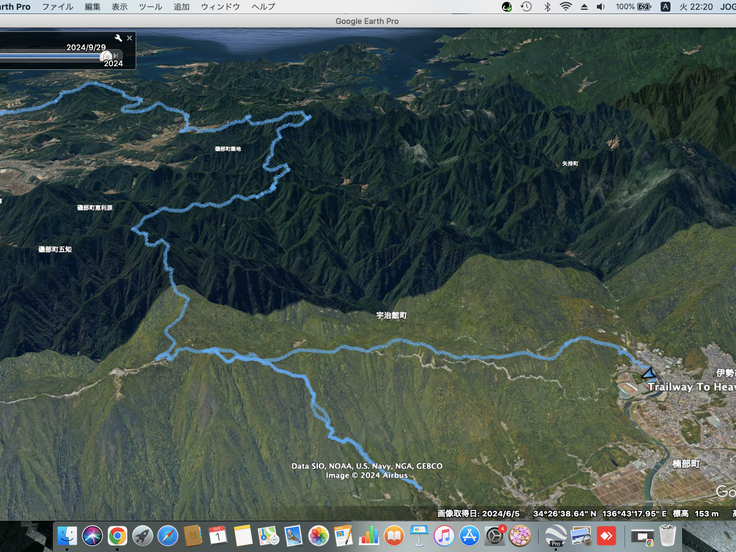Image resolution: width=736 pixels, height=552 pixels.
Task: Open the ヘルプ menu
Action: pos(263,6)
